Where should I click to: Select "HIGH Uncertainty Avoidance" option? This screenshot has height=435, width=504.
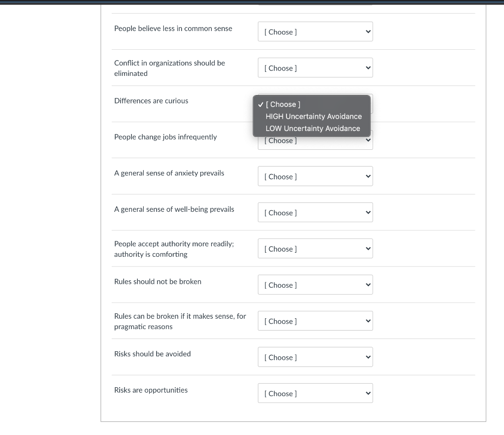coord(314,116)
